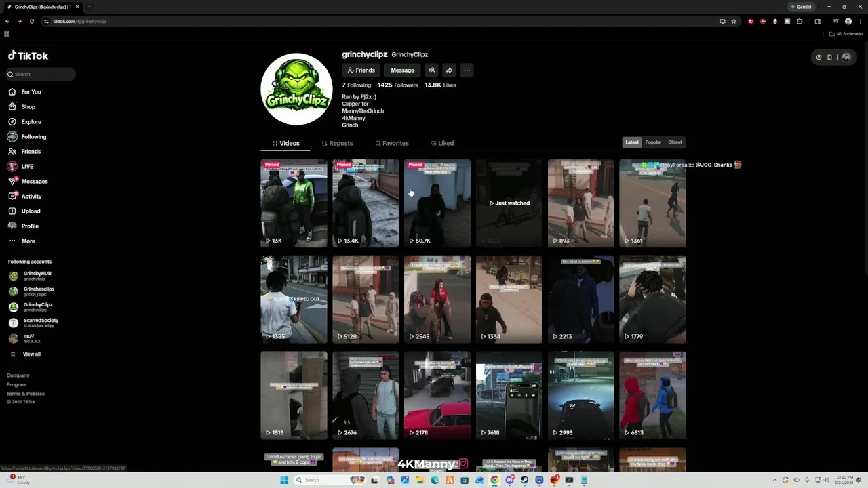Open the For You feed
868x488 pixels.
[x=25, y=92]
